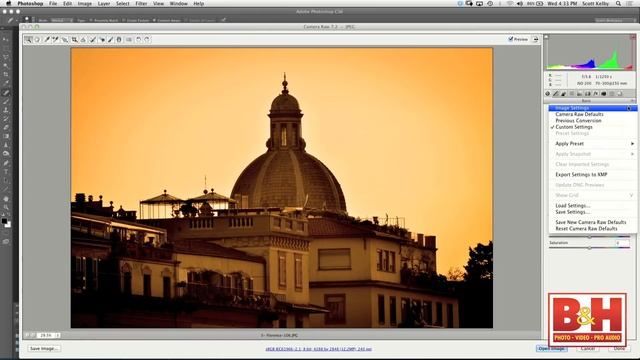Switch to the Lens Corrections panel icon
The image size is (640, 360).
tap(588, 94)
